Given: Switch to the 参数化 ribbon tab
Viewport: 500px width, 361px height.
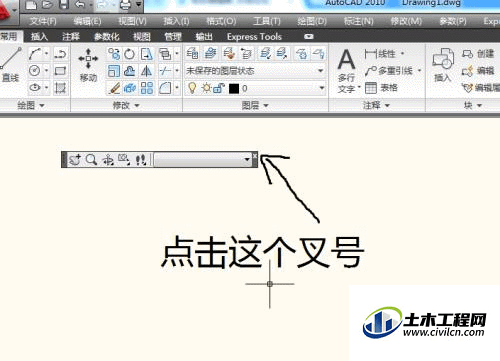Looking at the screenshot, I should pyautogui.click(x=106, y=36).
